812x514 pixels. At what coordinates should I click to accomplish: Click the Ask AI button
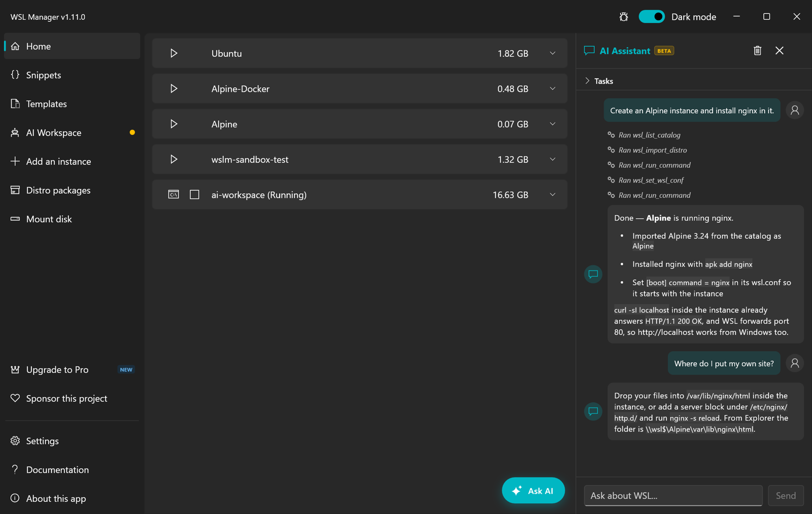point(533,491)
